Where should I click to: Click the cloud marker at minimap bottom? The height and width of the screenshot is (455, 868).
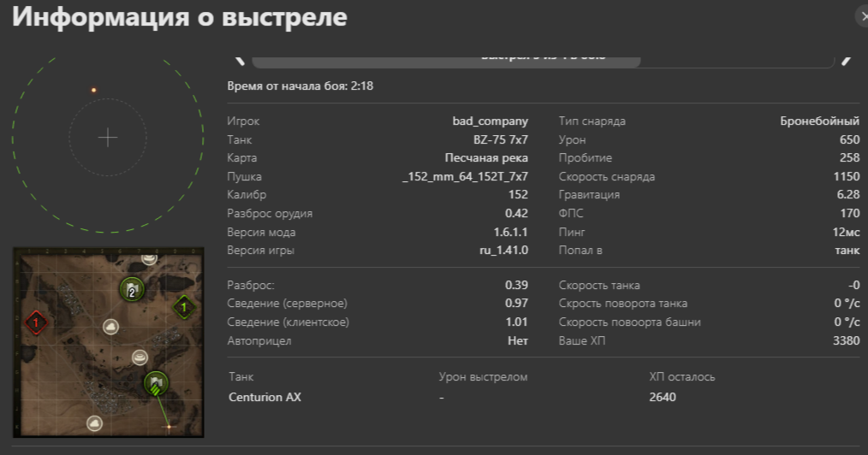click(94, 422)
